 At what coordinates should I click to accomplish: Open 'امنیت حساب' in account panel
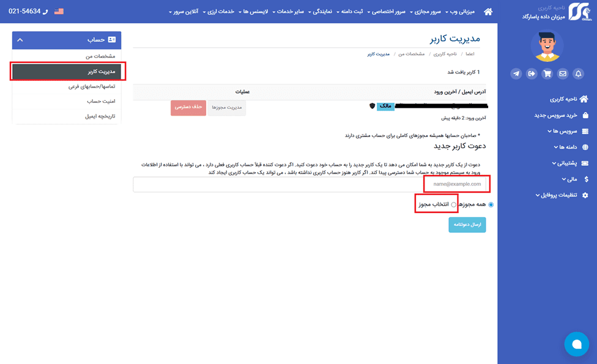coord(101,101)
